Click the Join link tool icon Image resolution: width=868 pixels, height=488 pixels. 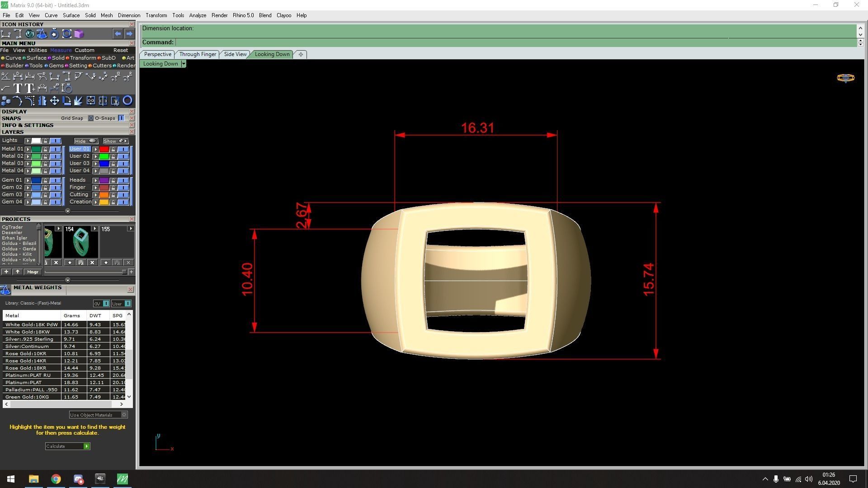pos(91,100)
